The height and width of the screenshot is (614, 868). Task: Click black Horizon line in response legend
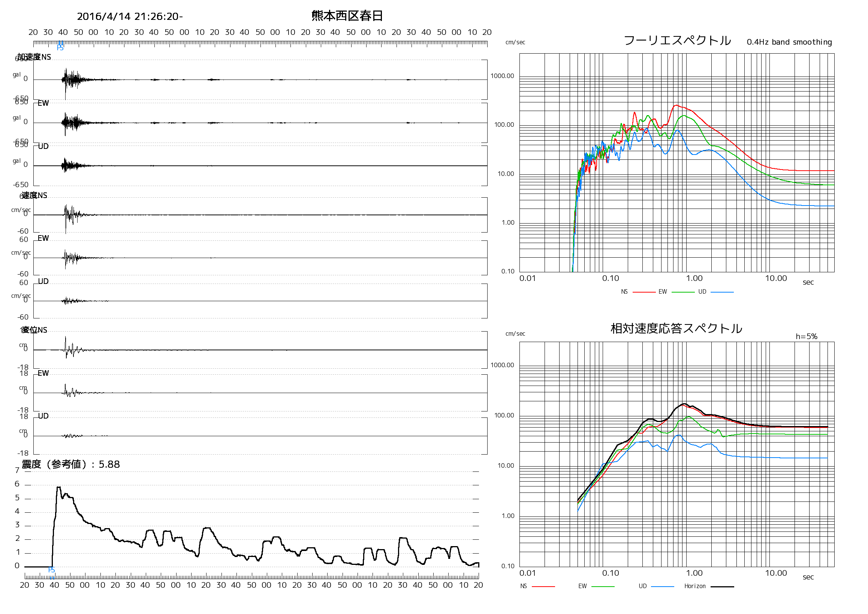click(x=723, y=586)
